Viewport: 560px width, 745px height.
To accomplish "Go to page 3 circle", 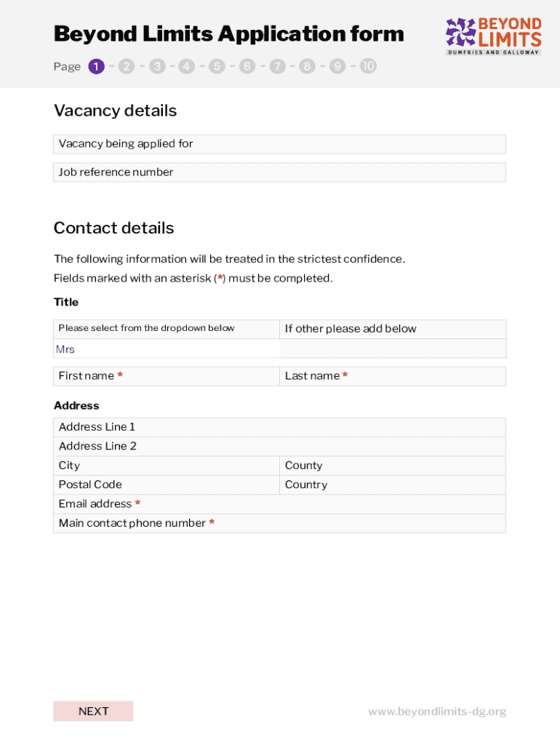I will pyautogui.click(x=157, y=67).
